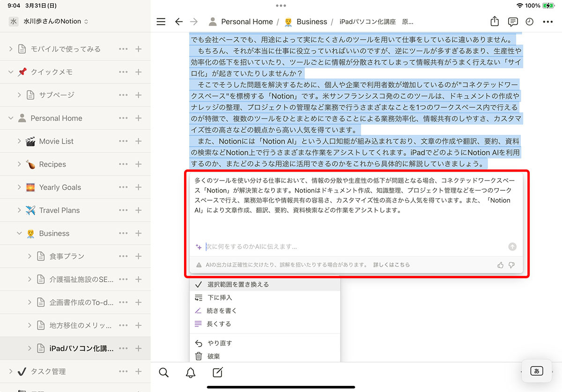This screenshot has width=562, height=392.
Task: Expand the Travel Plans page
Action: pos(20,210)
